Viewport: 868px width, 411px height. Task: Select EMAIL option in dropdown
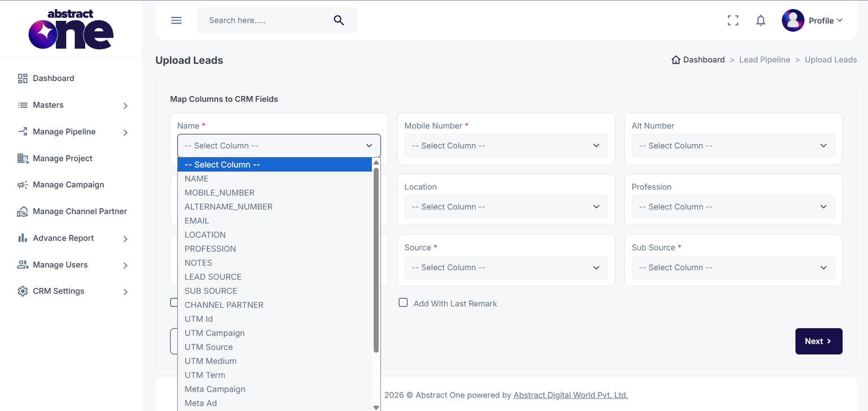click(275, 221)
